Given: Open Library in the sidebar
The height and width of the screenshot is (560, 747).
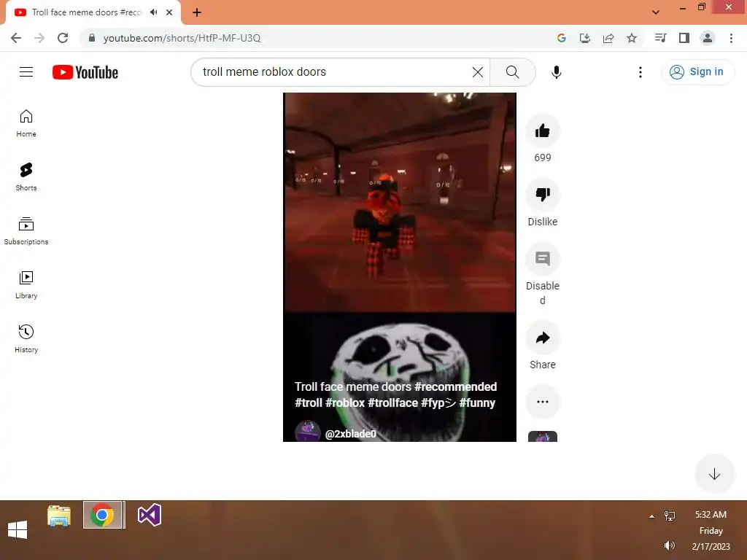Looking at the screenshot, I should pyautogui.click(x=26, y=285).
